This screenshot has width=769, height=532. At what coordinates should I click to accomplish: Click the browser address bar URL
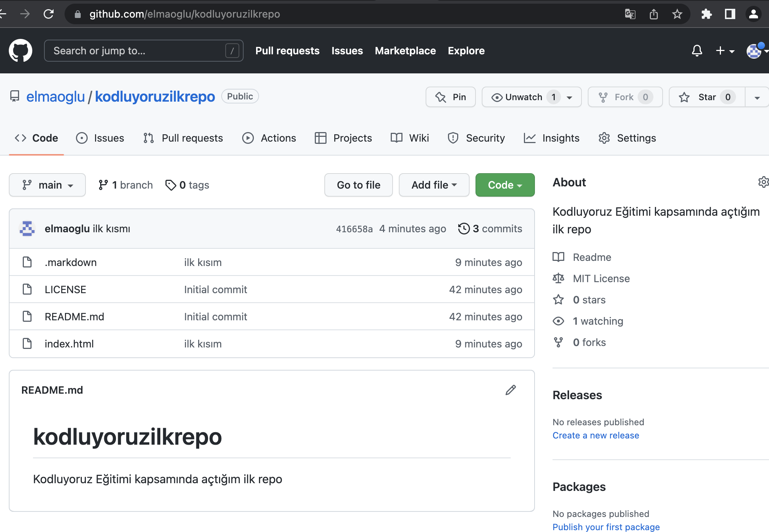tap(185, 14)
